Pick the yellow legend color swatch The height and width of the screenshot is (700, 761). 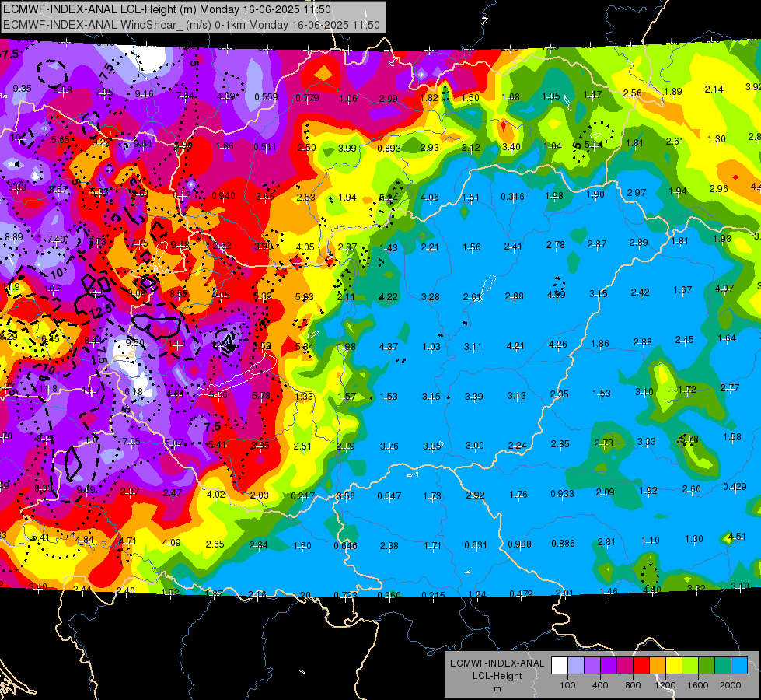pos(674,665)
